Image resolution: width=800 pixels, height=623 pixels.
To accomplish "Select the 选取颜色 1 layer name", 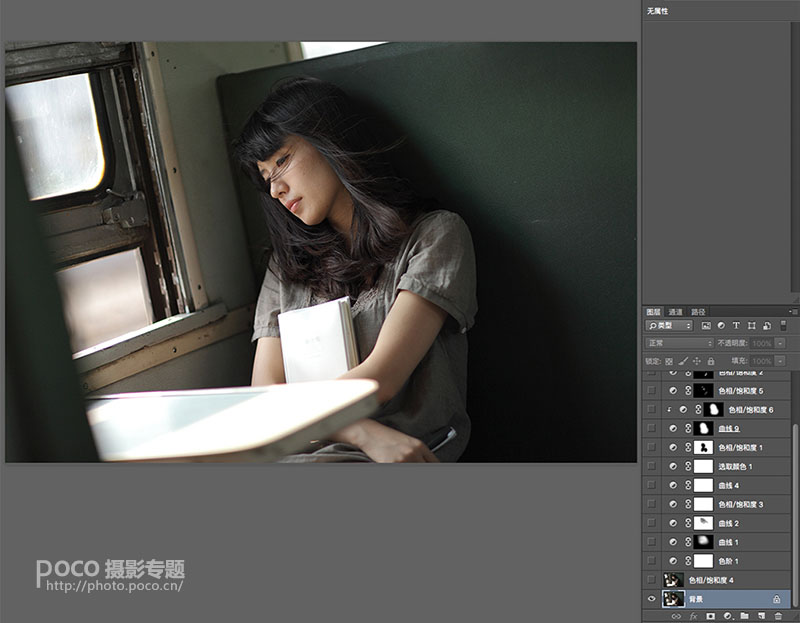I will point(735,466).
